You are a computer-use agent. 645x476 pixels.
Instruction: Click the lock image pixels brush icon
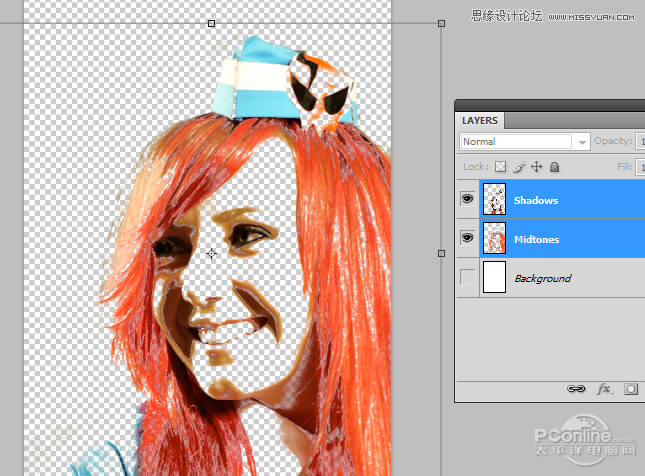pos(518,167)
